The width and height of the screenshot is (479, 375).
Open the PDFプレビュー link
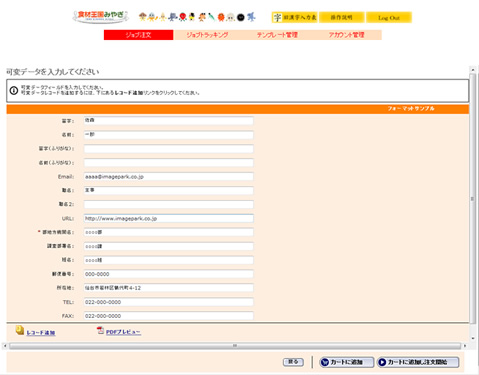click(x=123, y=332)
